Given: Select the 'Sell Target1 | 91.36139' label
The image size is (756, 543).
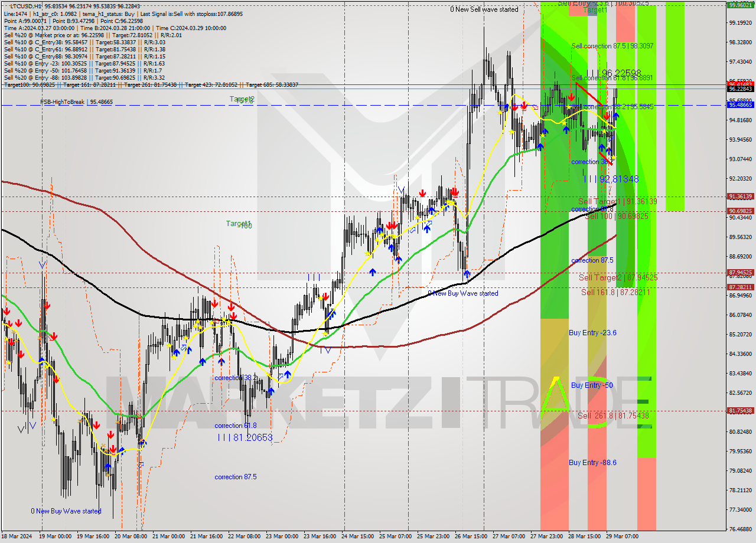Looking at the screenshot, I should coord(617,202).
